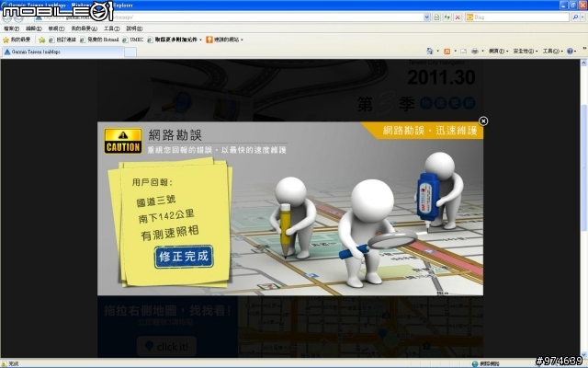Viewport: 588px width, 368px height.
Task: Open the 安全性(S) command bar menu
Action: (525, 52)
